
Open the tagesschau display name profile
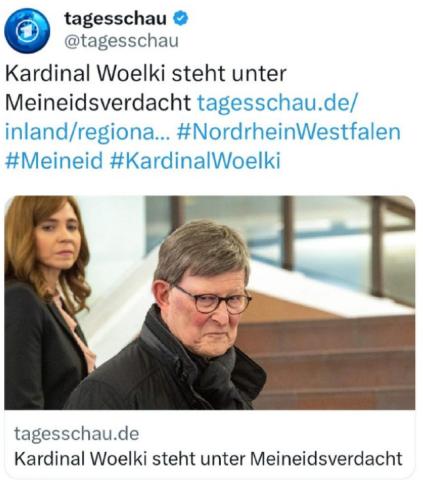click(115, 18)
